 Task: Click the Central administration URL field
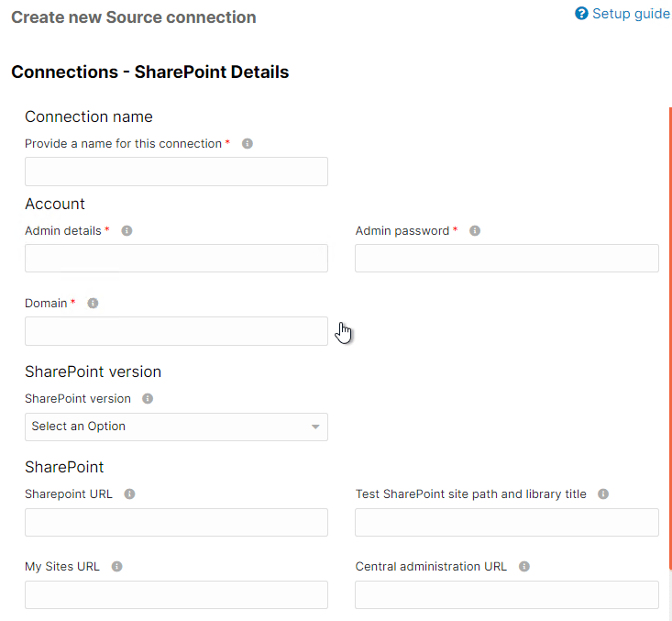506,594
